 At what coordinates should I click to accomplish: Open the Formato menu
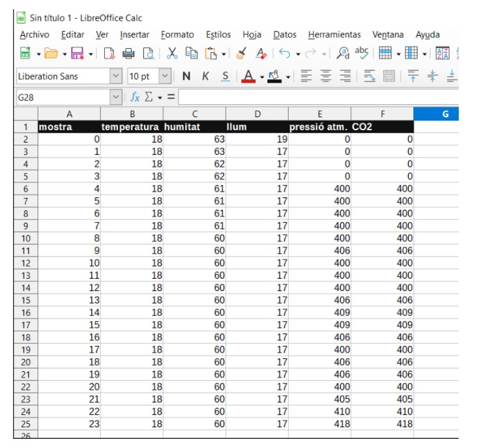tap(177, 35)
